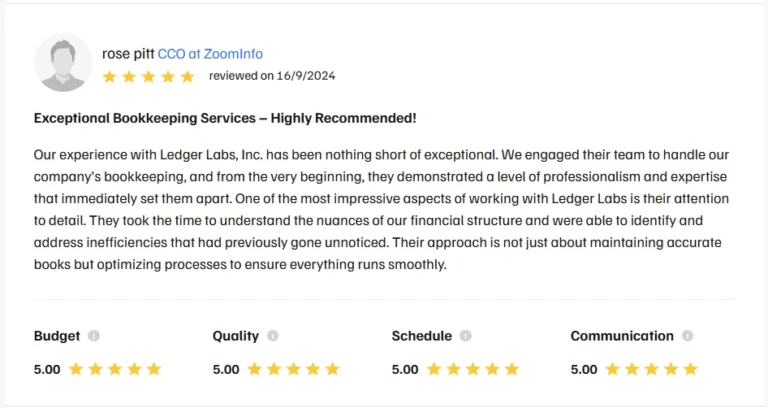
Task: Click the third Schedule rating star
Action: [473, 369]
